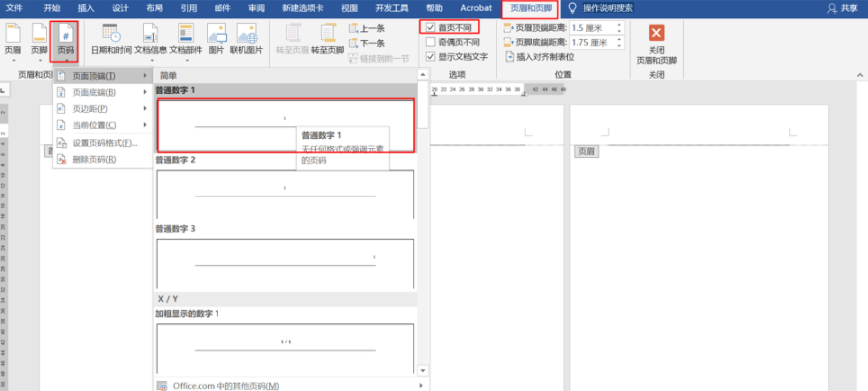Click 插入对齐制表位 insert alignment tab
Screen dimensions: 868x391
[539, 57]
